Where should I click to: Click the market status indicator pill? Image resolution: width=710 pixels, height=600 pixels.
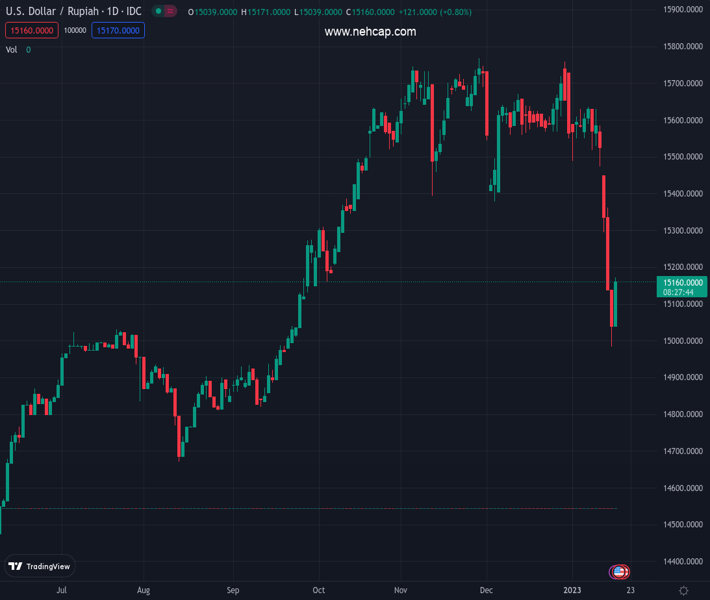click(x=165, y=12)
